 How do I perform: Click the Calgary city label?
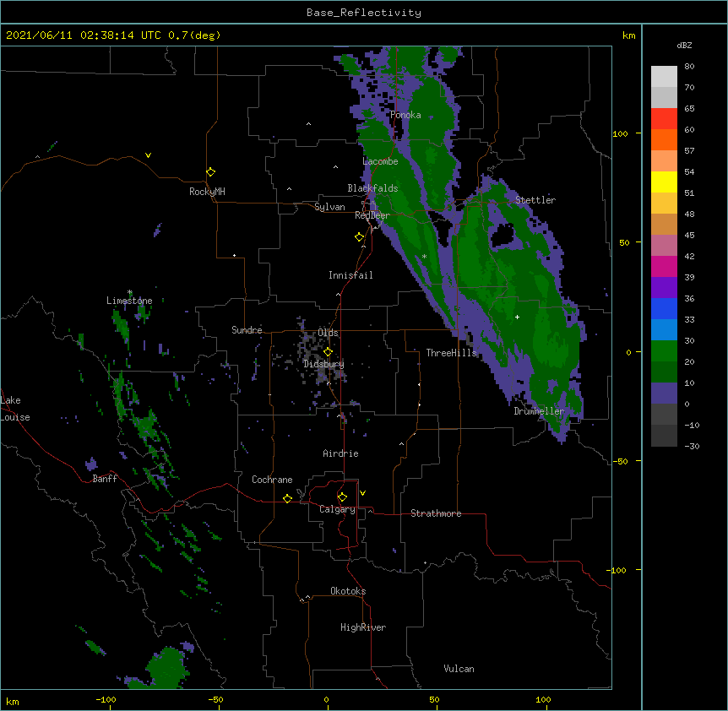pos(338,509)
